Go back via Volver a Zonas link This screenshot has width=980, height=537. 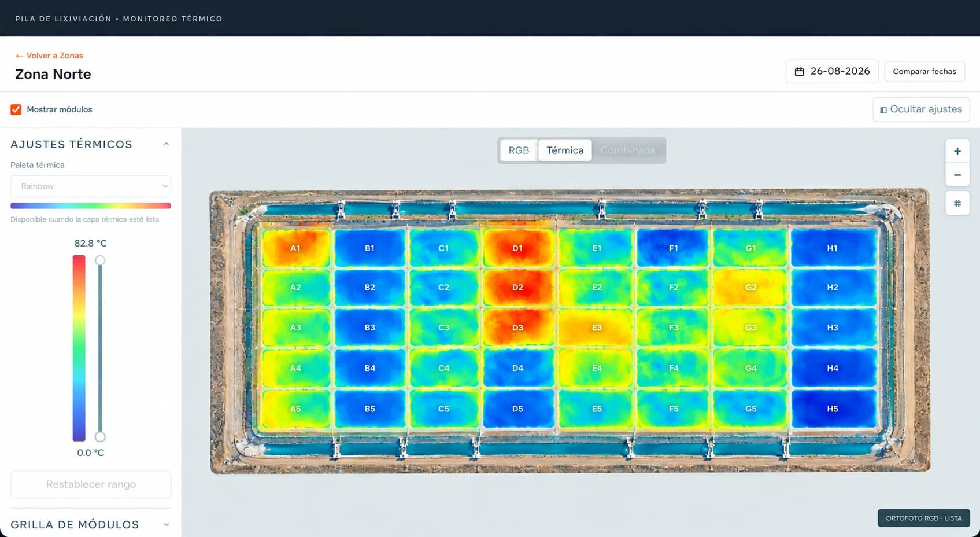coord(49,56)
